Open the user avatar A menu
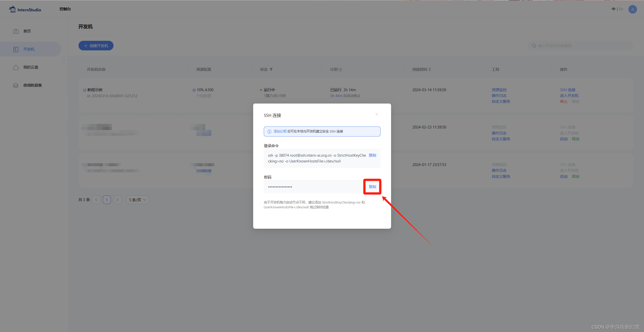 632,9
